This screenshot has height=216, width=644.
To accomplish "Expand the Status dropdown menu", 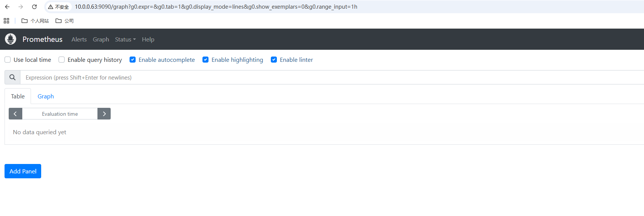I will [x=125, y=40].
